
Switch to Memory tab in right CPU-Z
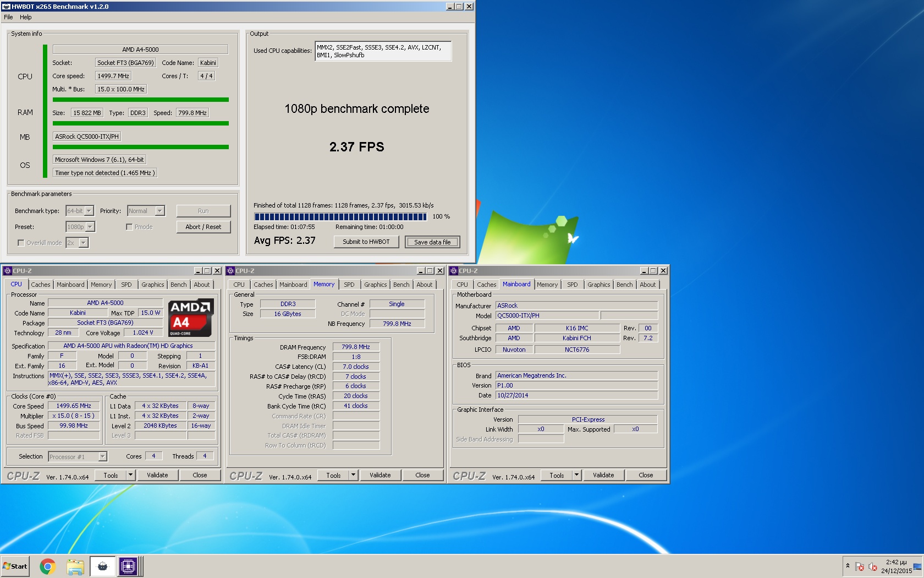tap(547, 285)
